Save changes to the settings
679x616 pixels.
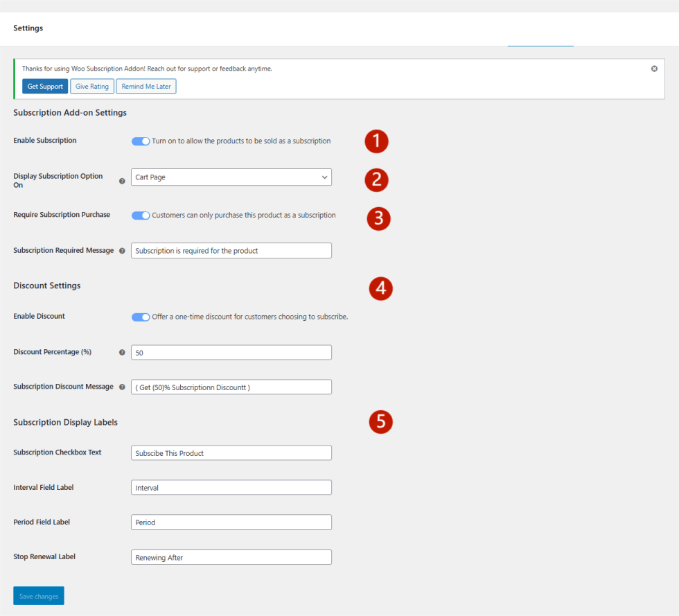coord(39,596)
